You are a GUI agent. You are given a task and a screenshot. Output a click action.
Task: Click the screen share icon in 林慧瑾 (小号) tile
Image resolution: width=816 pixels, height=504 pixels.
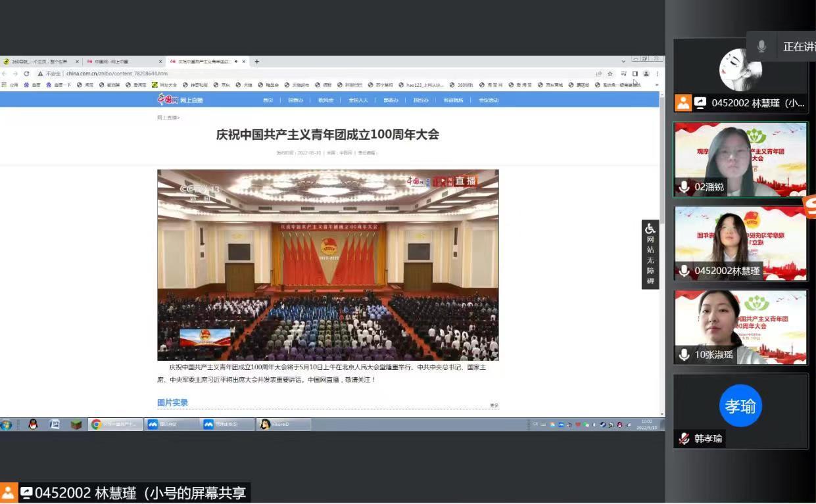(x=700, y=103)
